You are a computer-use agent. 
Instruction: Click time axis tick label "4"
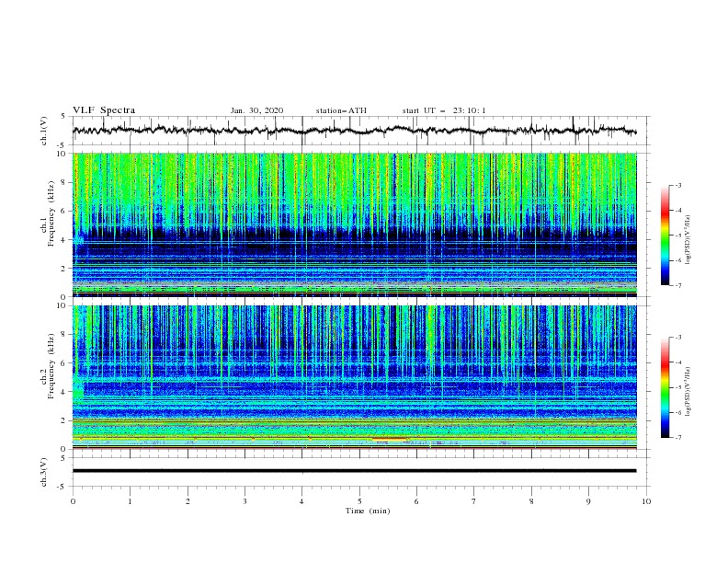click(x=301, y=501)
